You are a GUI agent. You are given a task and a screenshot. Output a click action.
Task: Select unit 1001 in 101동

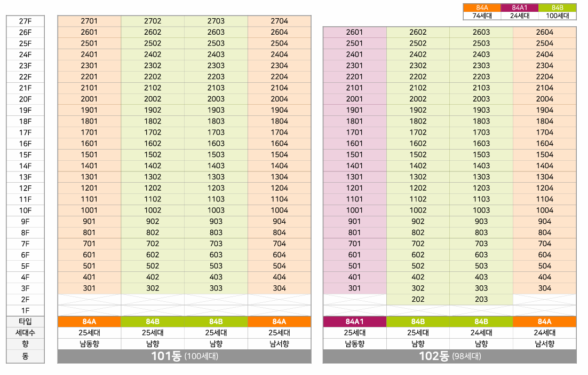click(x=89, y=210)
